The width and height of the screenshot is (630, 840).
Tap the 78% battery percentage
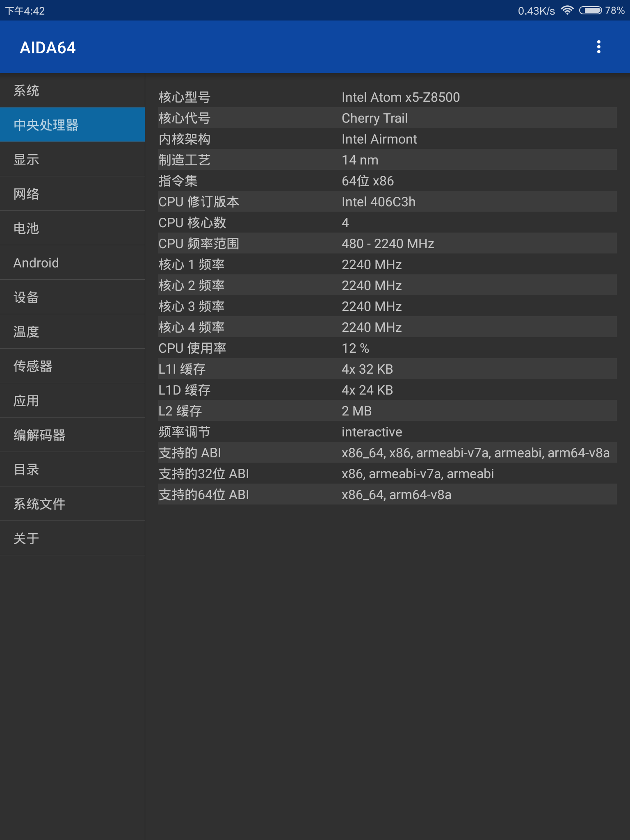pos(615,10)
